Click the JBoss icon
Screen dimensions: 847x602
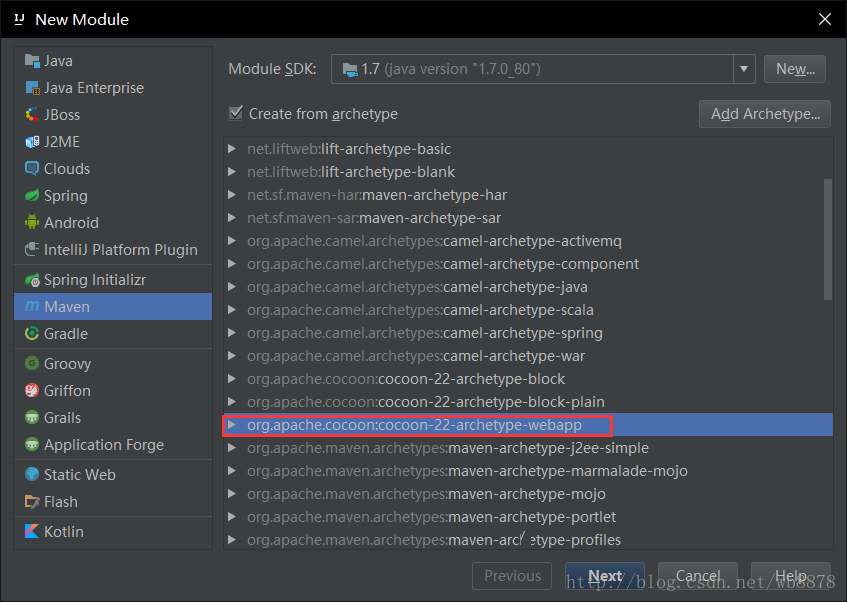pos(32,115)
